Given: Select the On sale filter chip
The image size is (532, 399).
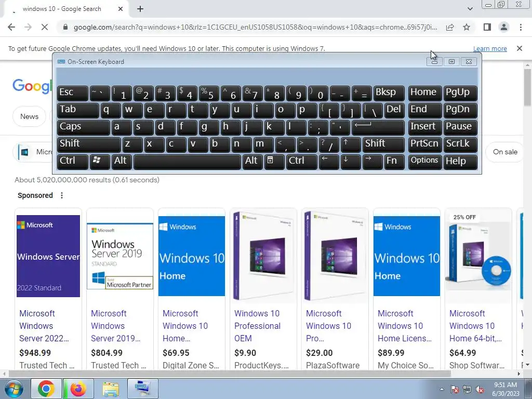Looking at the screenshot, I should [x=505, y=152].
